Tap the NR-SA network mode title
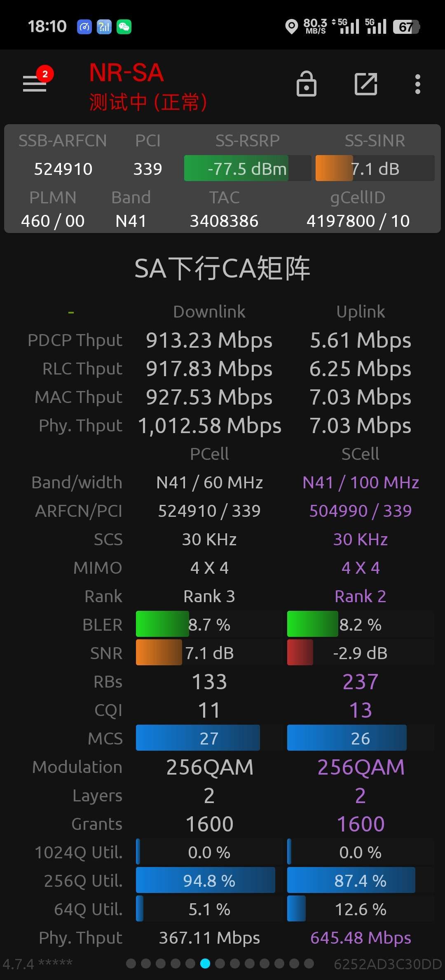This screenshot has width=445, height=980. tap(126, 73)
